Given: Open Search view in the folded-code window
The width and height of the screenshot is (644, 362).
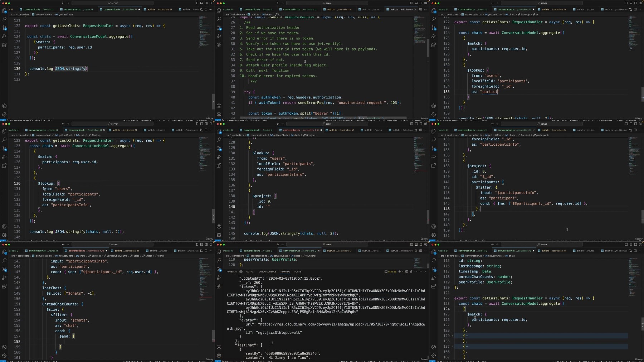Looking at the screenshot, I should [434, 260].
